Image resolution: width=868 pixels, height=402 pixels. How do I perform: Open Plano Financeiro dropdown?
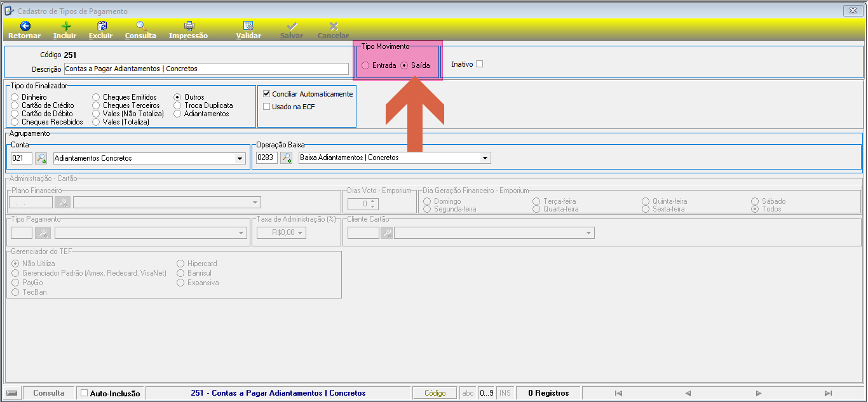tap(255, 203)
